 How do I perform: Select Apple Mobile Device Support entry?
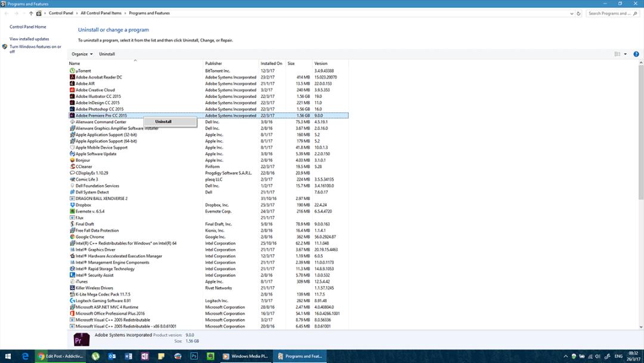pyautogui.click(x=208, y=147)
